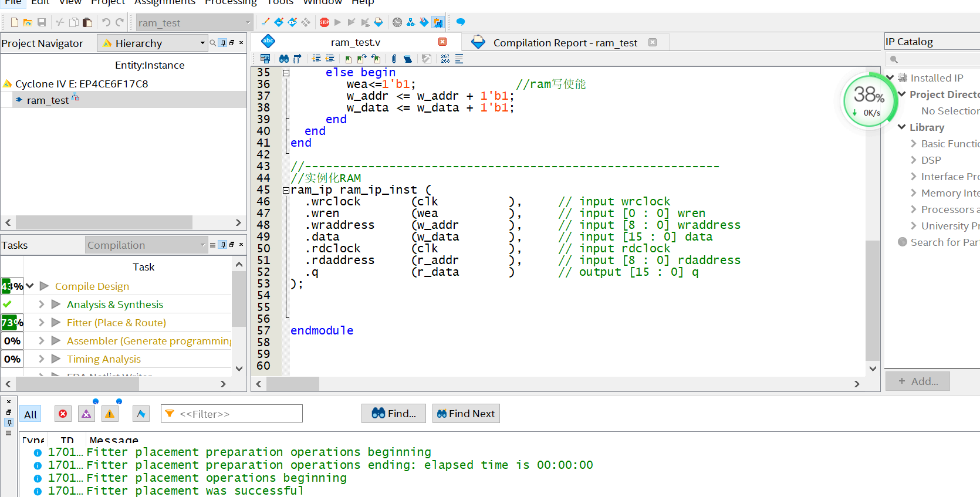
Task: Open the Programmer icon in toolbar
Action: (424, 22)
